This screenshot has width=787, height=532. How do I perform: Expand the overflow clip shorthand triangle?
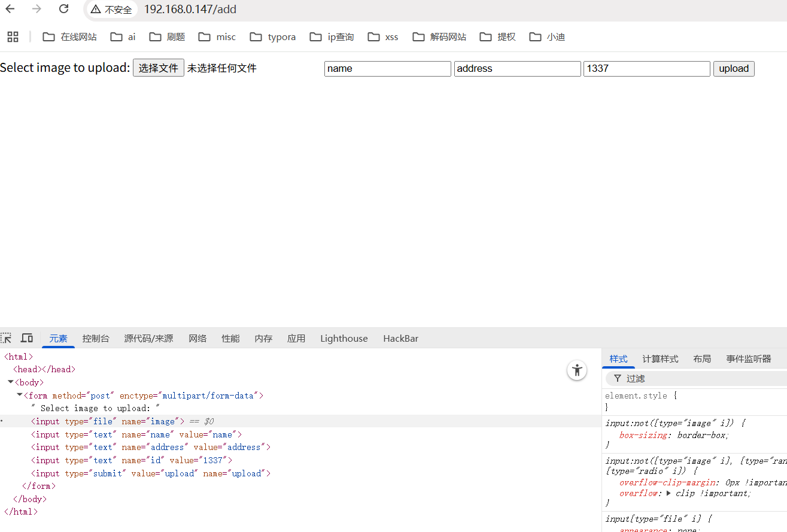coord(669,493)
